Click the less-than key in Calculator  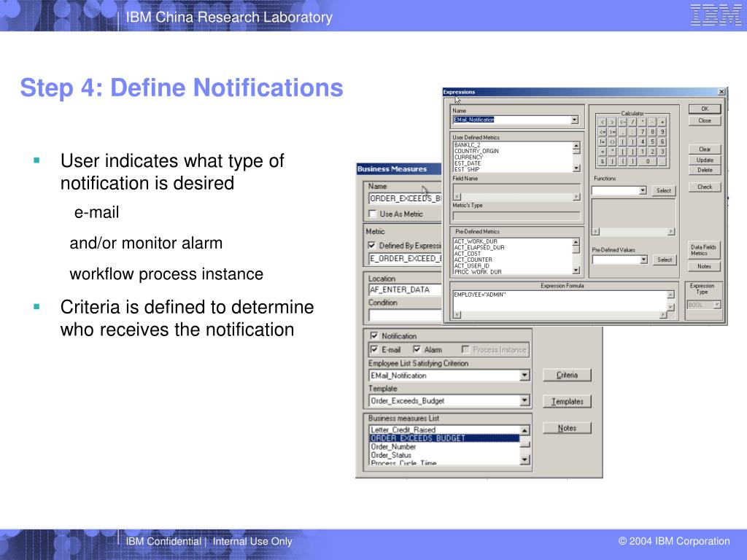click(603, 122)
